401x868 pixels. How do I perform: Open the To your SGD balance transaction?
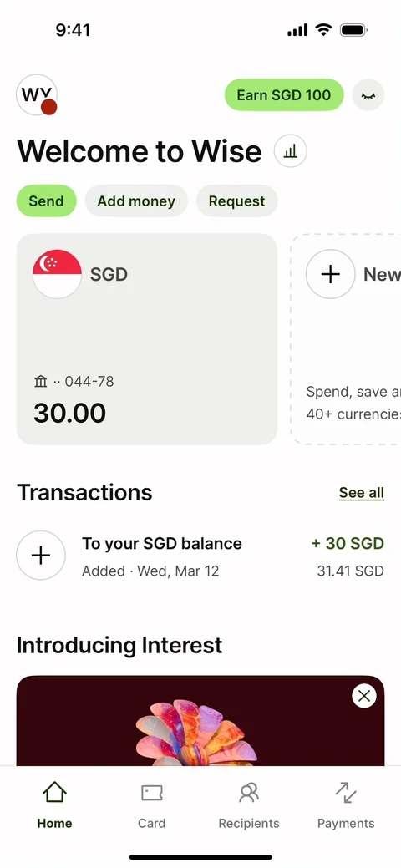pos(200,556)
